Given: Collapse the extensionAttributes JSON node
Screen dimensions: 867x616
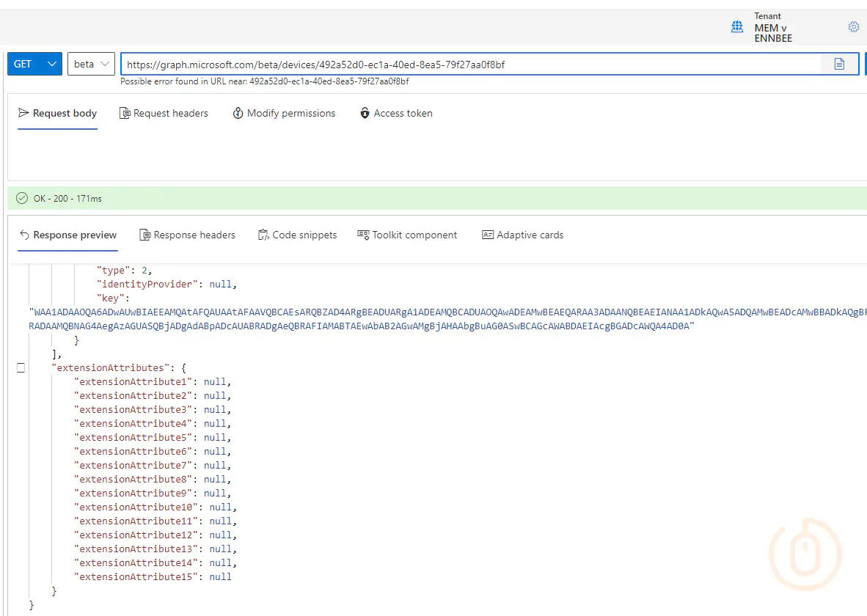Looking at the screenshot, I should (x=21, y=367).
